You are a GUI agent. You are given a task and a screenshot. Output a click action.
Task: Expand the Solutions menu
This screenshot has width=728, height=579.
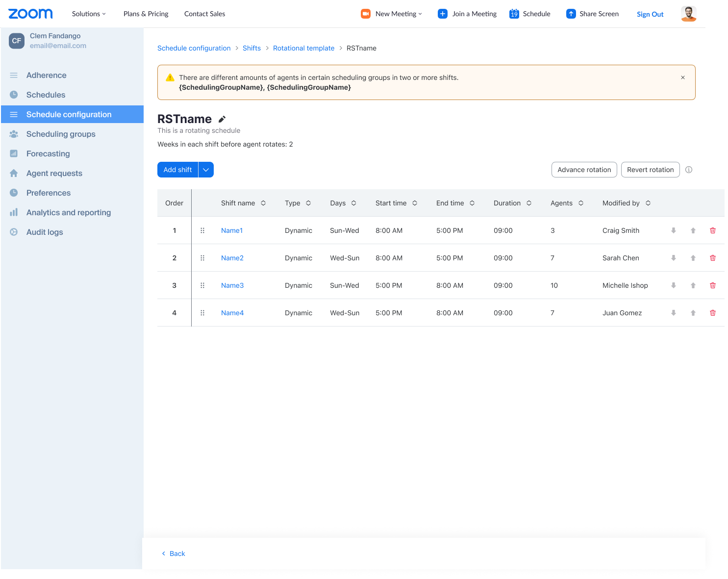(89, 14)
